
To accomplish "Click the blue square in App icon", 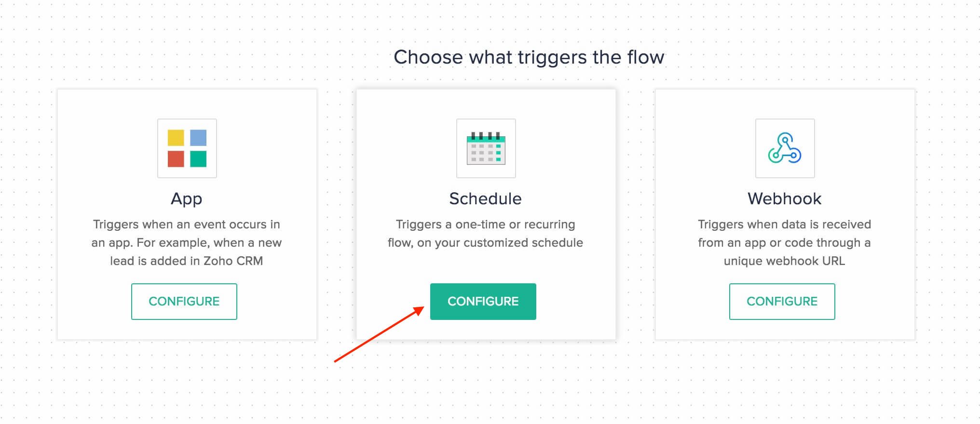I will (x=198, y=138).
